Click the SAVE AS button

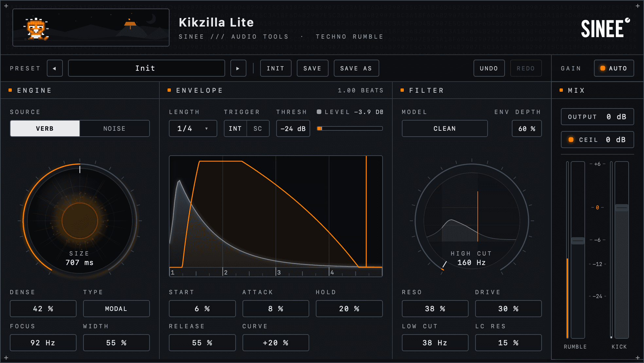pos(356,68)
